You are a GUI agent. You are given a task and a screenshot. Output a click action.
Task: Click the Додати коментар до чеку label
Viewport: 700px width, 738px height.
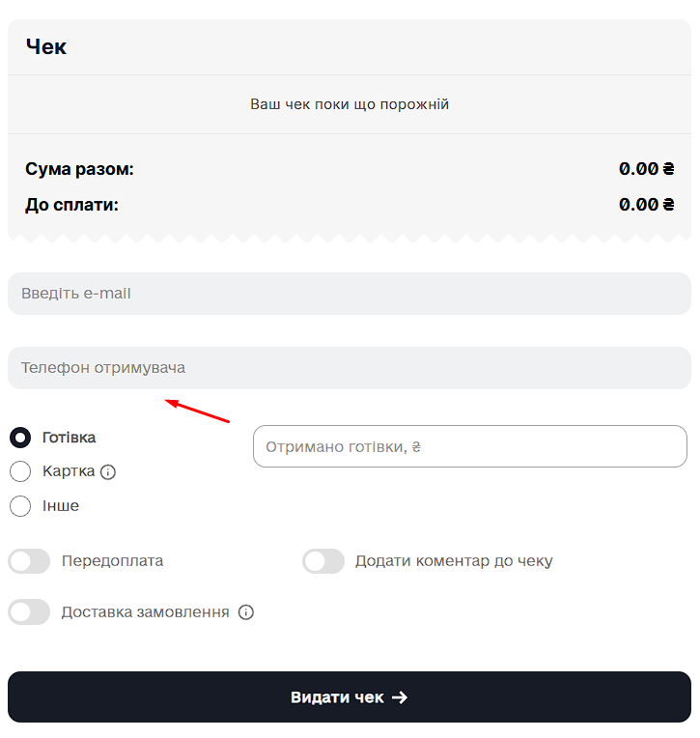(454, 561)
